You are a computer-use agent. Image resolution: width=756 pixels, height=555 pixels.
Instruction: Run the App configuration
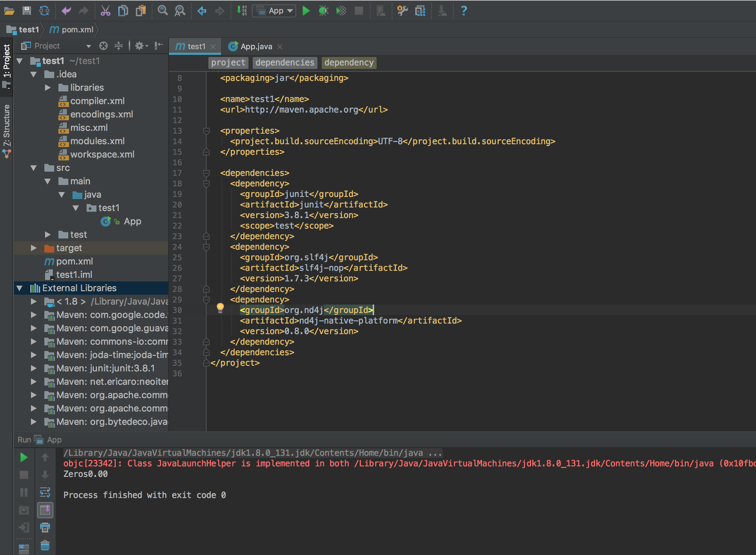coord(305,11)
